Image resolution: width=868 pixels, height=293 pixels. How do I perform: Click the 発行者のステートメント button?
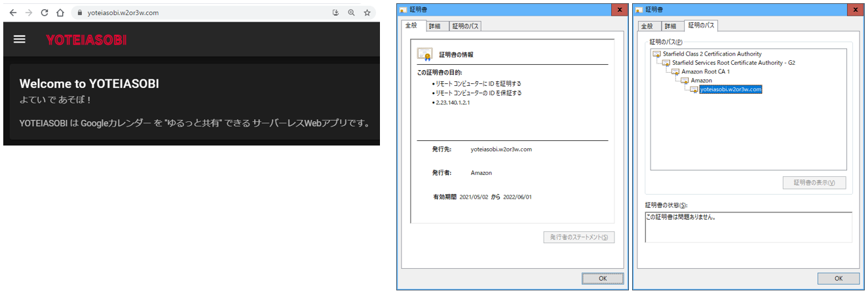(x=578, y=237)
